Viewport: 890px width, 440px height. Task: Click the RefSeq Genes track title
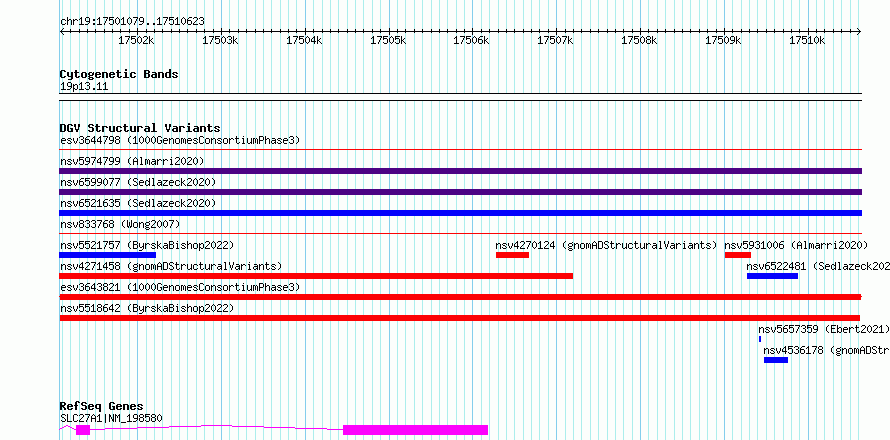[x=102, y=407]
